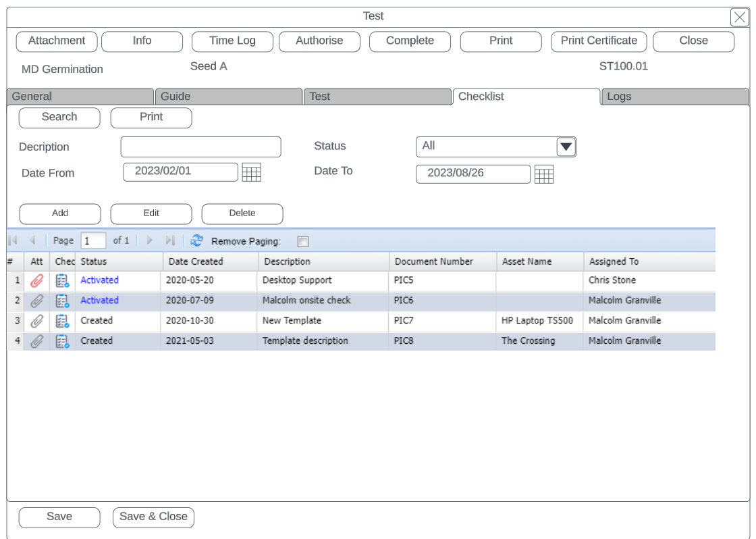Click the Add checklist button
Viewport: 756px width, 539px height.
pyautogui.click(x=60, y=213)
